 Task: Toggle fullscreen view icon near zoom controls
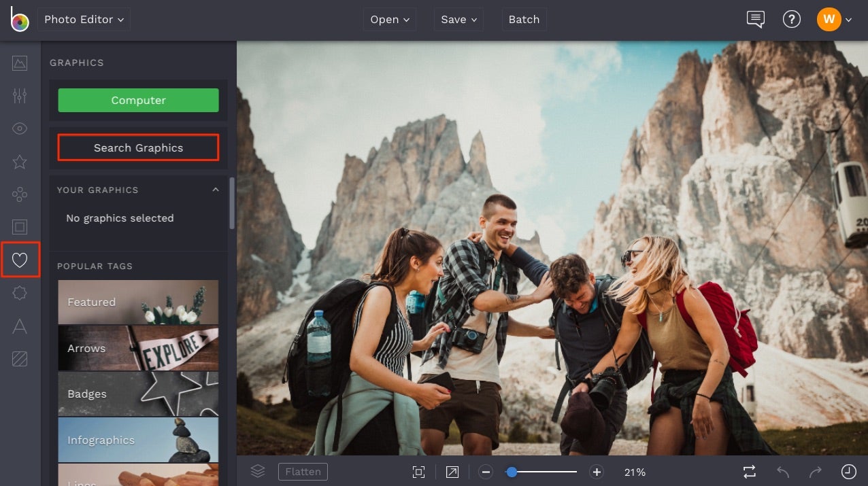click(x=452, y=471)
